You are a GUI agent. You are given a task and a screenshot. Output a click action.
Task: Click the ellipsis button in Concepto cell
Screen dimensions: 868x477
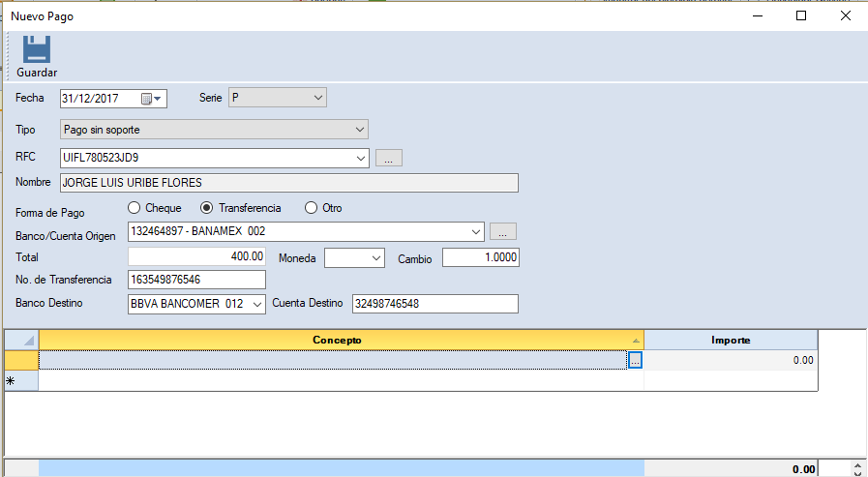[635, 360]
